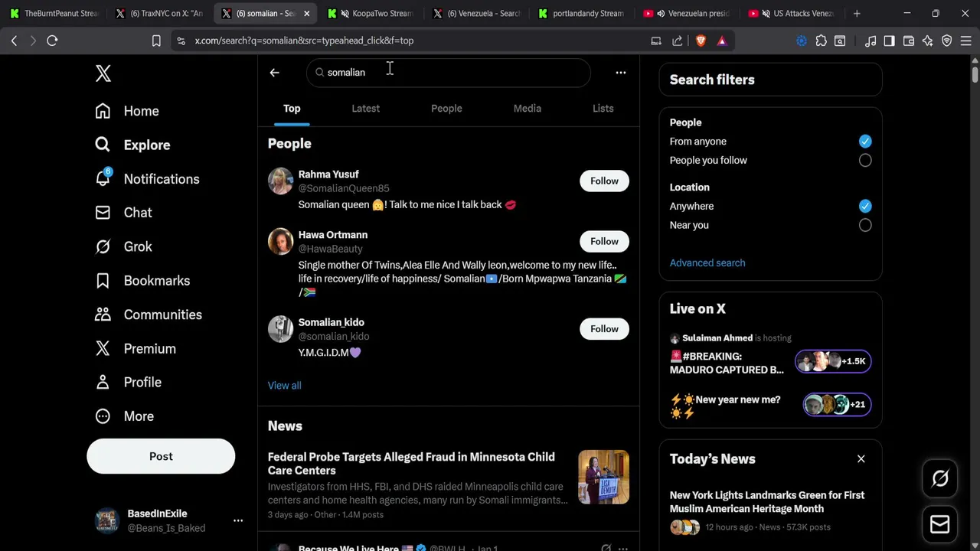Image resolution: width=980 pixels, height=551 pixels.
Task: Open the Explore magnifier in the sidebar
Action: 103,145
